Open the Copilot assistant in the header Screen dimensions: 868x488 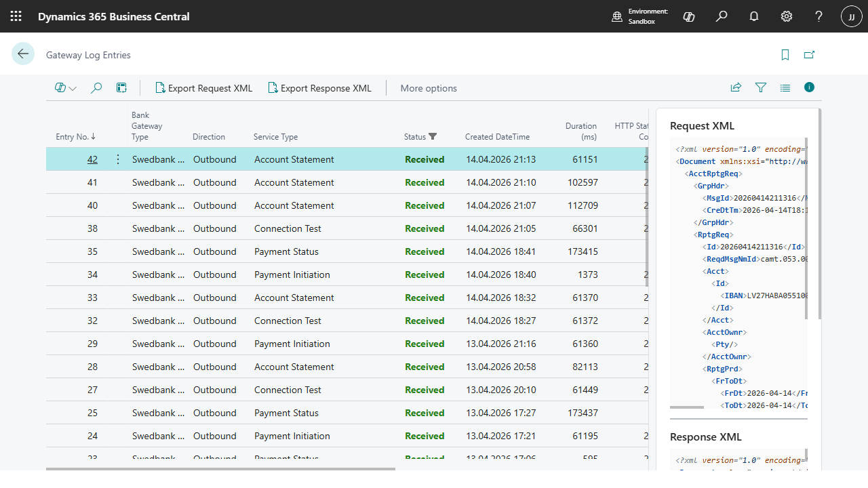(688, 16)
